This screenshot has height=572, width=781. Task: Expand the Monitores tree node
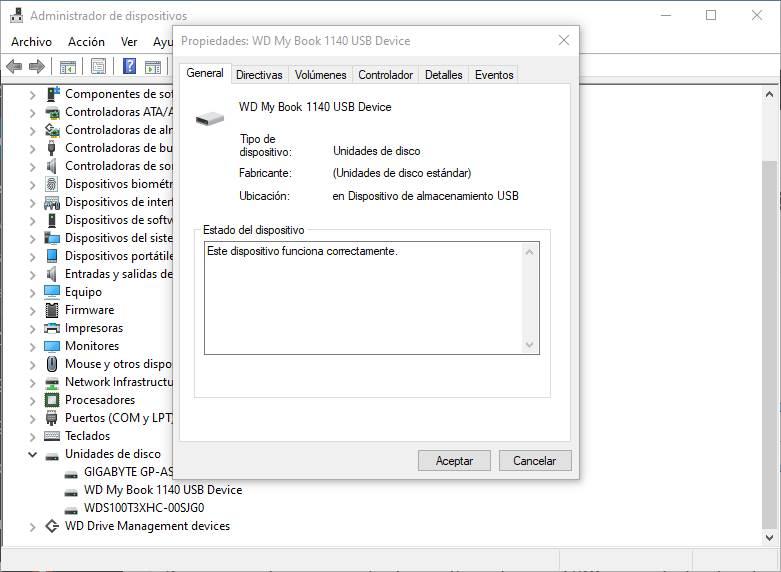(x=32, y=346)
